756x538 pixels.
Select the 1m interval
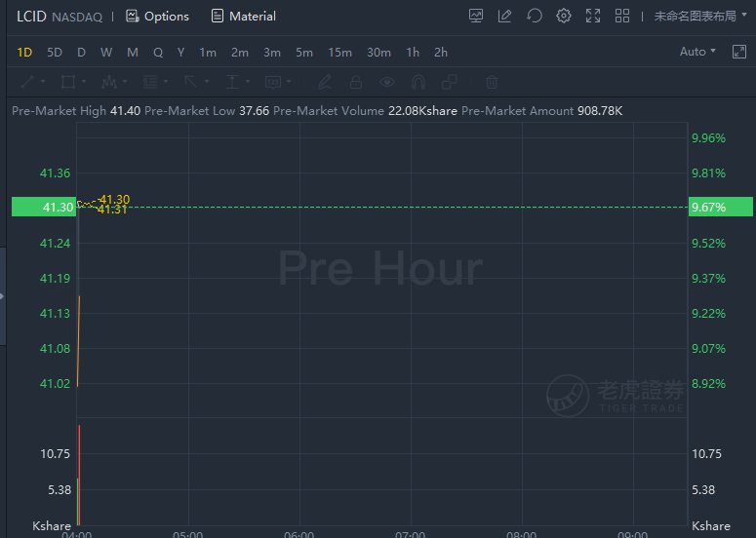(208, 52)
